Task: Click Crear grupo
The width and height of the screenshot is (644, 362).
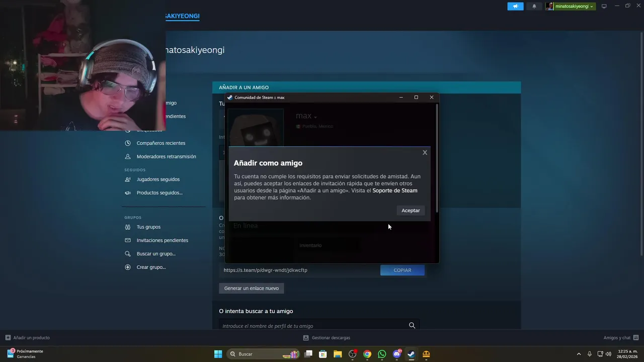Action: coord(151,267)
